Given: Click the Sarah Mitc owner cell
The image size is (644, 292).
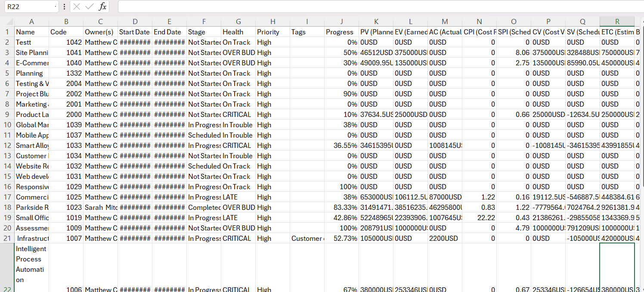Looking at the screenshot, I should [x=100, y=207].
